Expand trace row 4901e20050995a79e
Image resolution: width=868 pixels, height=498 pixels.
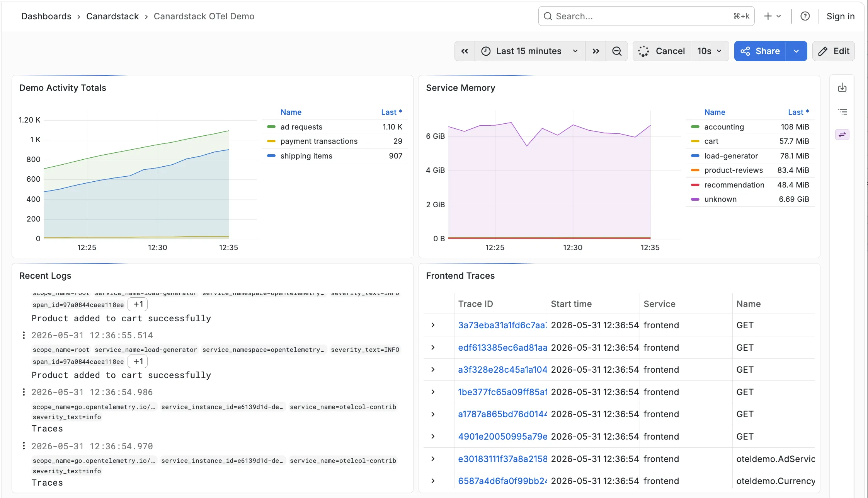coord(433,437)
